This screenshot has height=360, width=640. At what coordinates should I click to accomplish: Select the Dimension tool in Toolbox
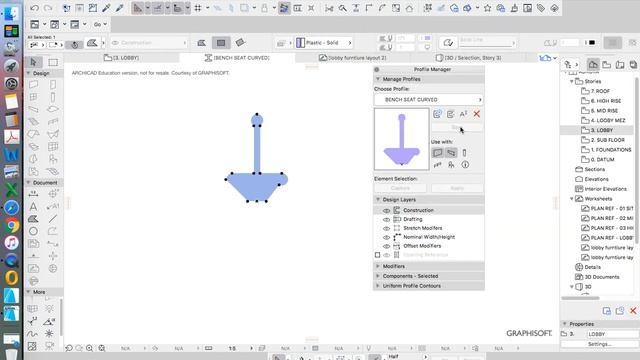[33, 194]
